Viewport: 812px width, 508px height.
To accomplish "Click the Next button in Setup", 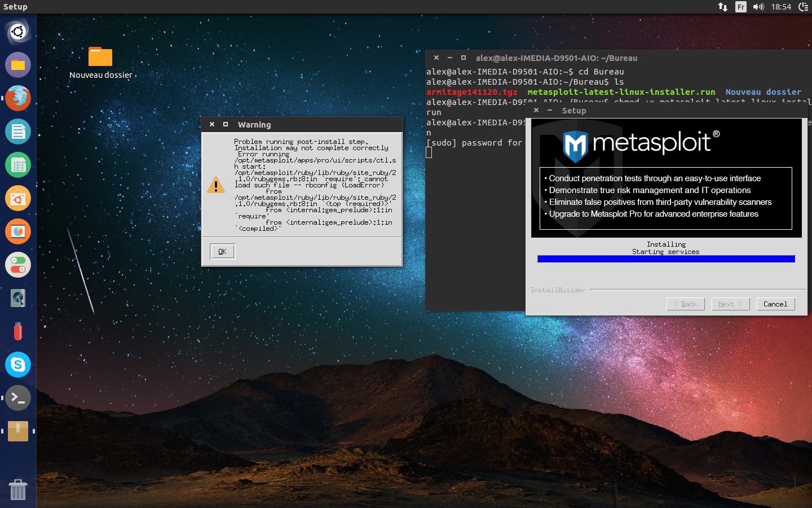I will [731, 304].
